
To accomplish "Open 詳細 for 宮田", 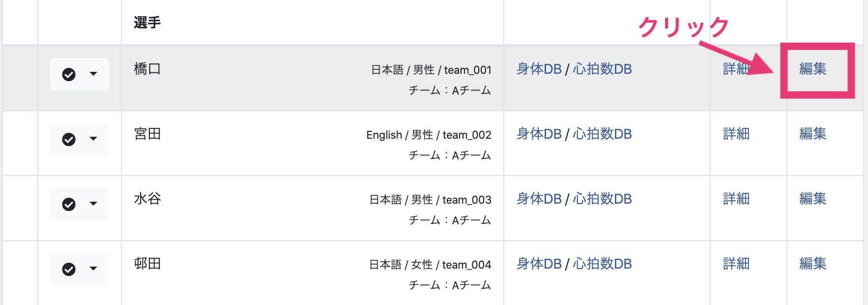I will point(736,134).
